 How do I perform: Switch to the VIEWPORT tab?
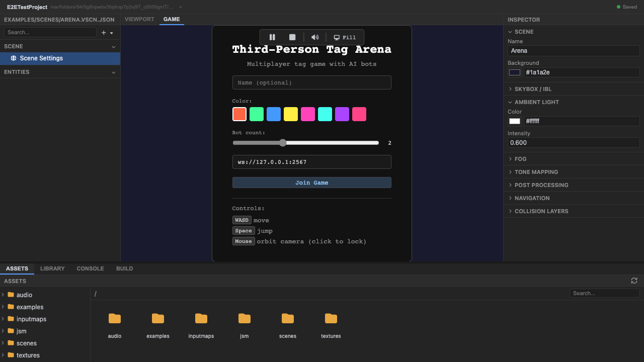point(139,19)
